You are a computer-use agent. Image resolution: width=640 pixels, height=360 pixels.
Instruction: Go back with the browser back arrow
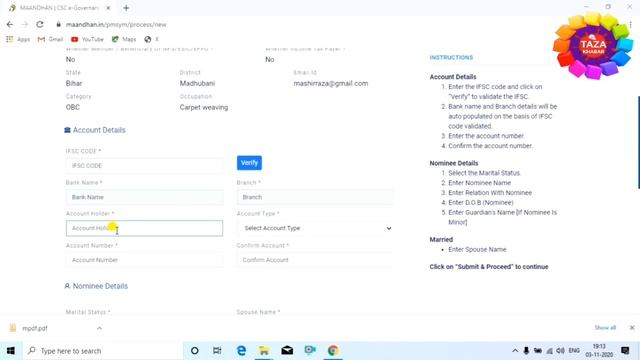pyautogui.click(x=10, y=24)
